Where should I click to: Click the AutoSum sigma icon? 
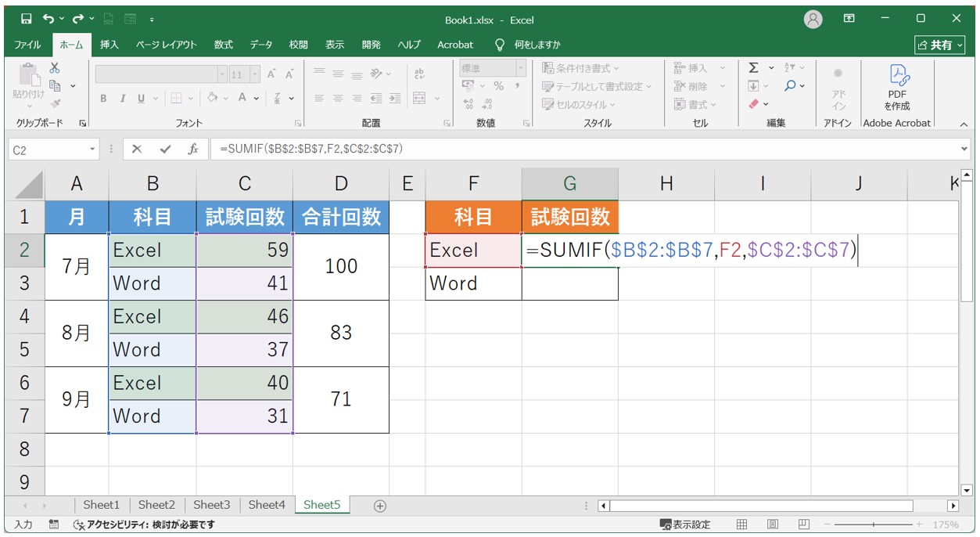pos(753,68)
